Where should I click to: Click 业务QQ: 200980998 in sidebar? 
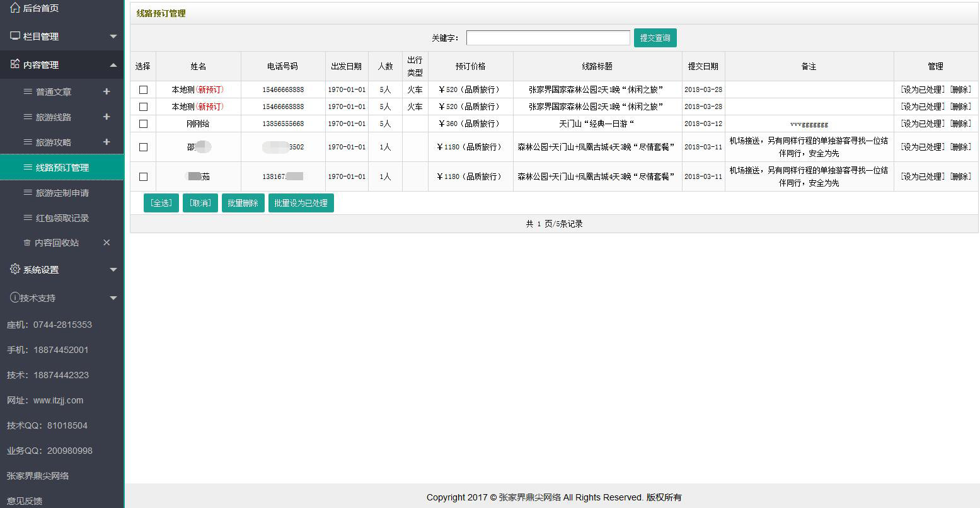pyautogui.click(x=50, y=451)
